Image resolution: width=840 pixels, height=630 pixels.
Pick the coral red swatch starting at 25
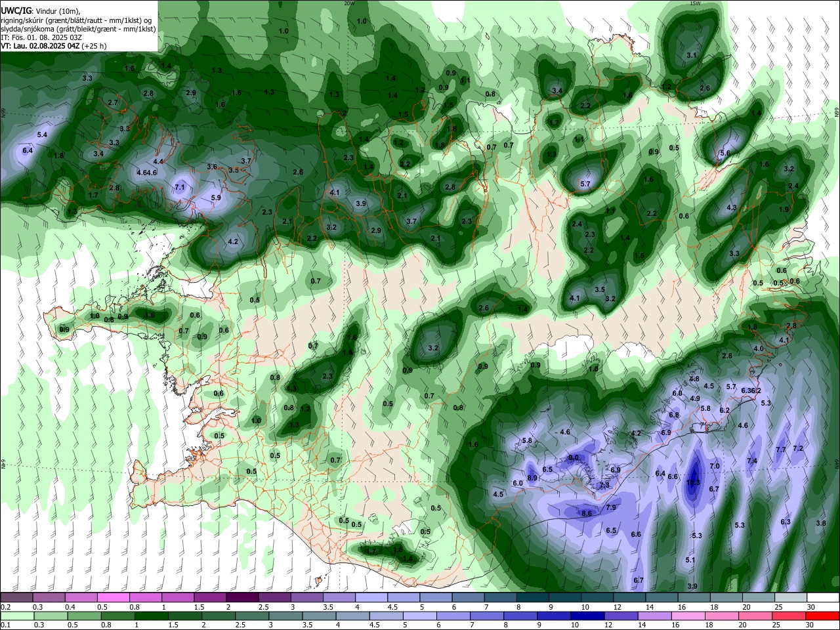[789, 616]
